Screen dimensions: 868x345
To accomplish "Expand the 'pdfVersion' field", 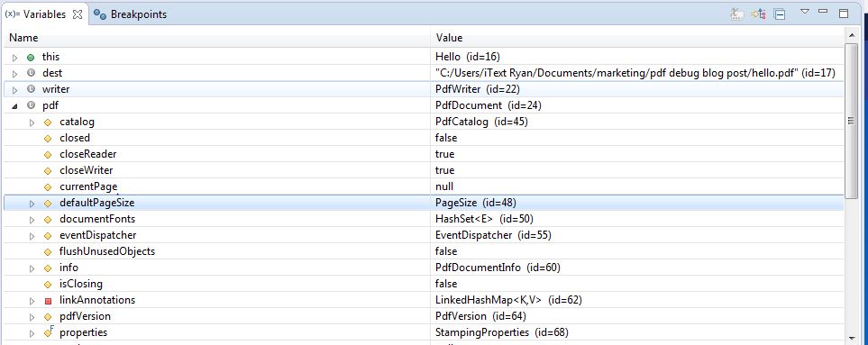I will [x=32, y=317].
